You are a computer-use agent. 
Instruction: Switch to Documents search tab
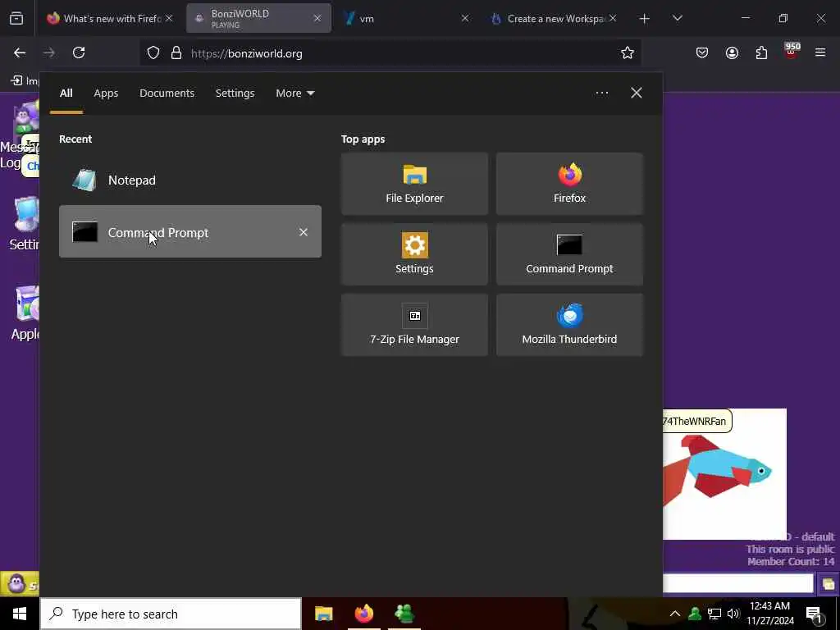[x=167, y=94]
